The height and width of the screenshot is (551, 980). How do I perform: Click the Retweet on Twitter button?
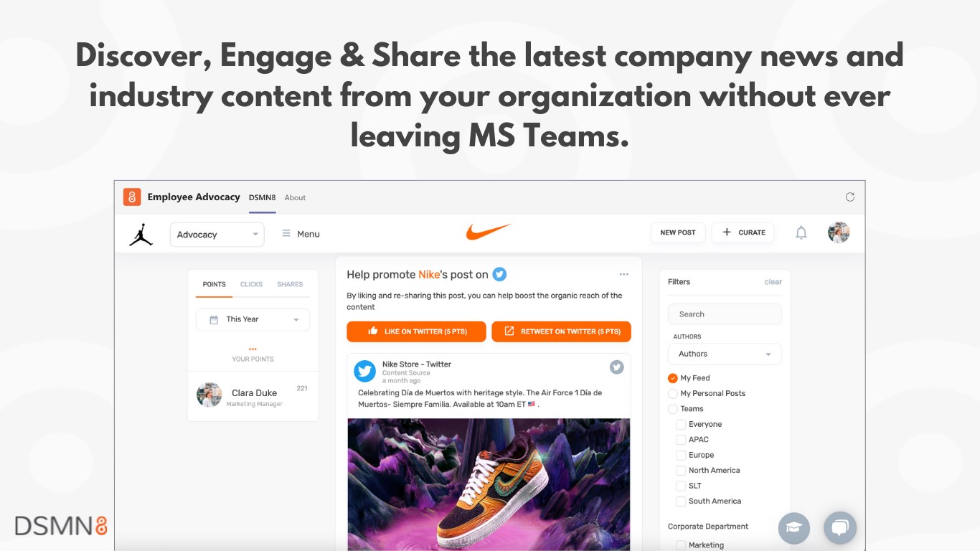pyautogui.click(x=561, y=331)
